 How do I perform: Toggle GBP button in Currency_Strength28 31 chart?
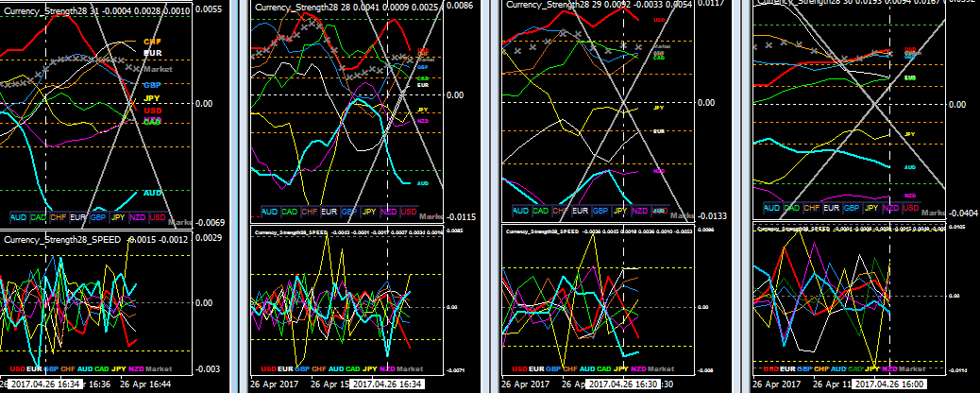(98, 218)
